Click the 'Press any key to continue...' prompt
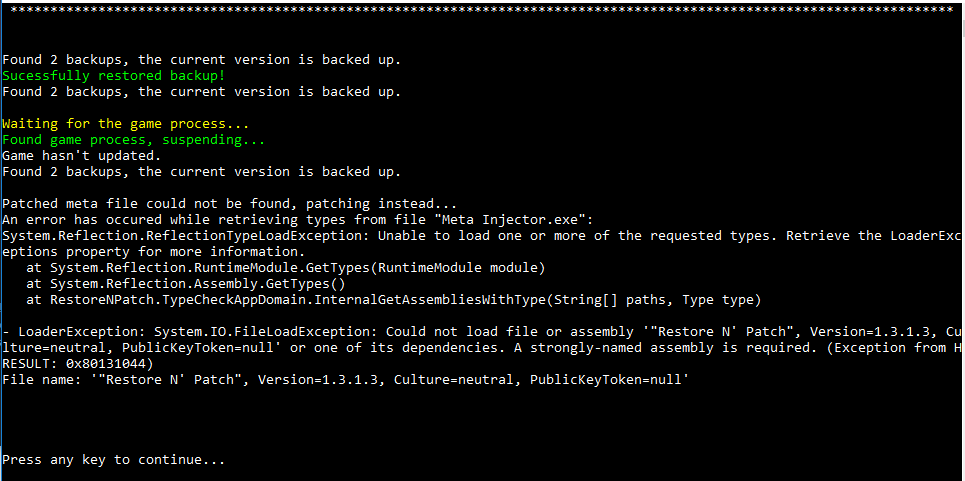This screenshot has width=965, height=481. click(113, 460)
